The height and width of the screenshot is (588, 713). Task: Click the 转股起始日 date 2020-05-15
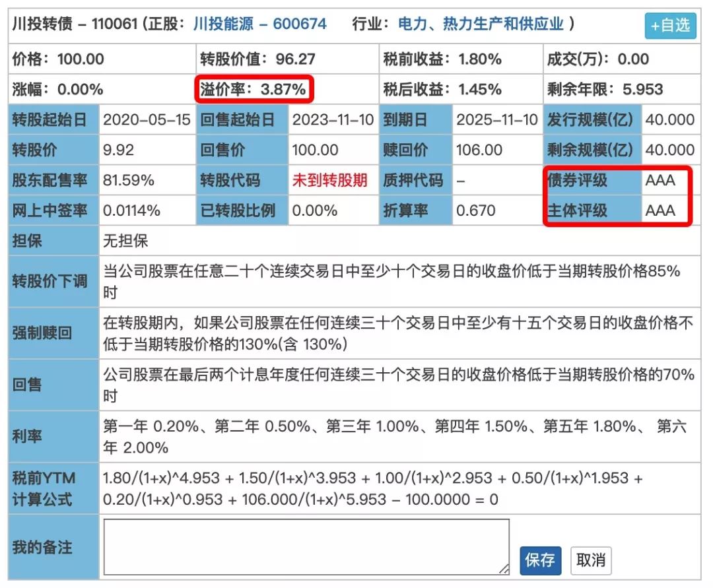(147, 119)
